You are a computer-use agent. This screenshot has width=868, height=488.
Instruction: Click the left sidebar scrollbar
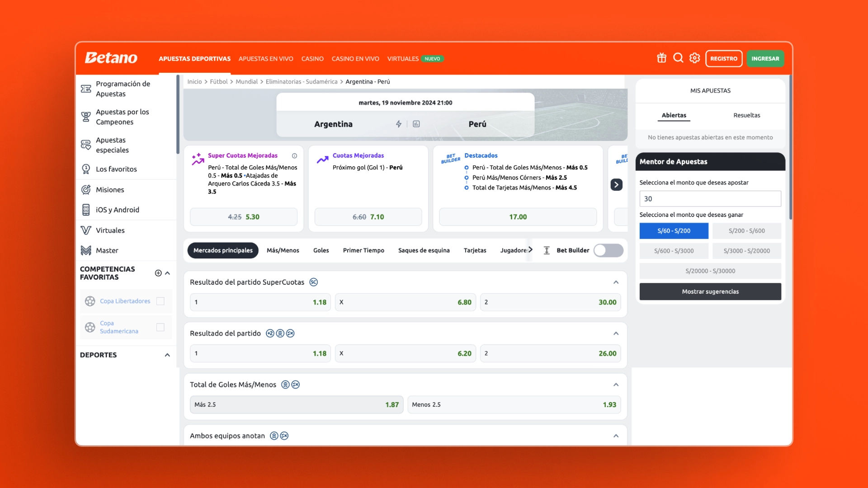click(178, 114)
